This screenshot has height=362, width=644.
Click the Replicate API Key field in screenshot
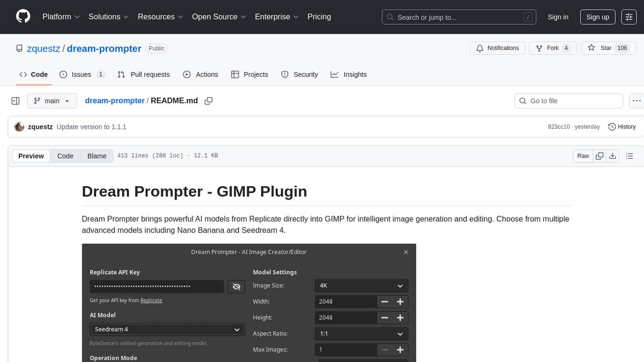point(157,287)
